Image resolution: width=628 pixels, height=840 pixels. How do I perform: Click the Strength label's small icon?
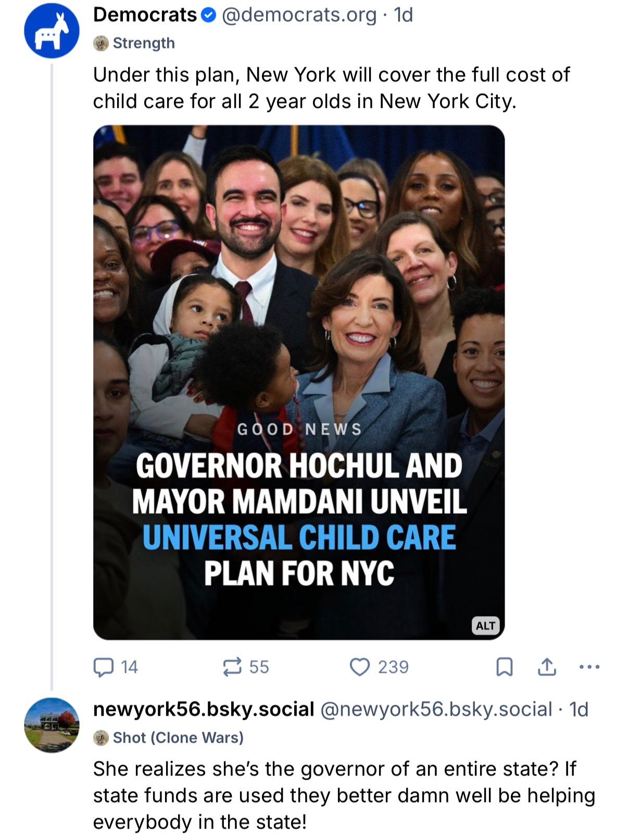(x=101, y=43)
